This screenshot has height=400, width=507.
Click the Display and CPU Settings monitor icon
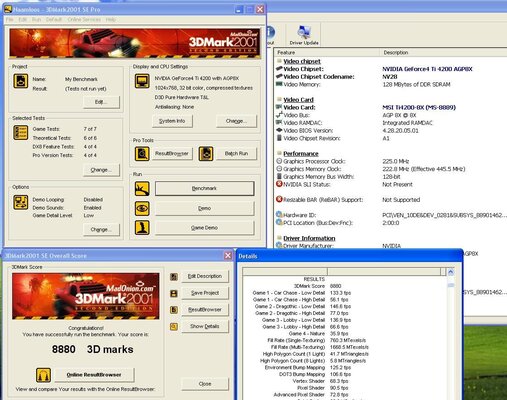tap(142, 81)
